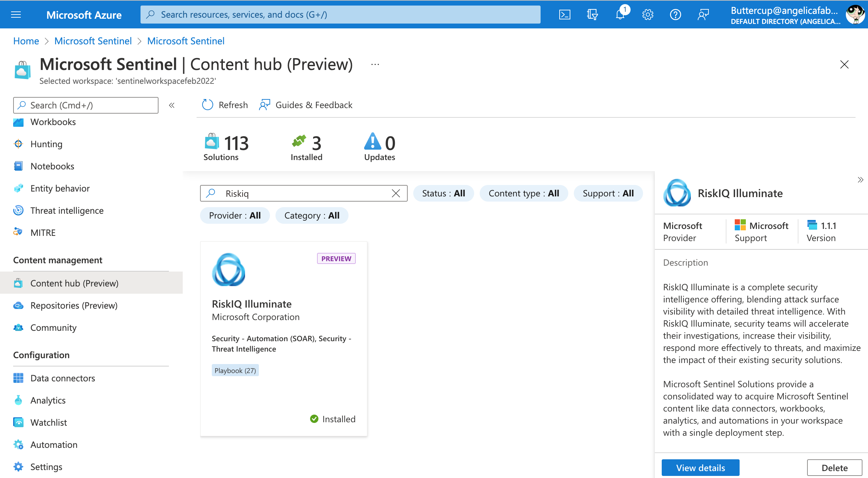Viewport: 868px width, 478px height.
Task: Open the Automation page
Action: [54, 444]
